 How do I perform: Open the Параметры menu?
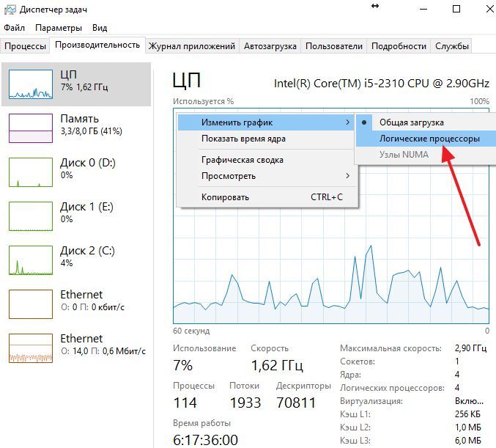59,28
